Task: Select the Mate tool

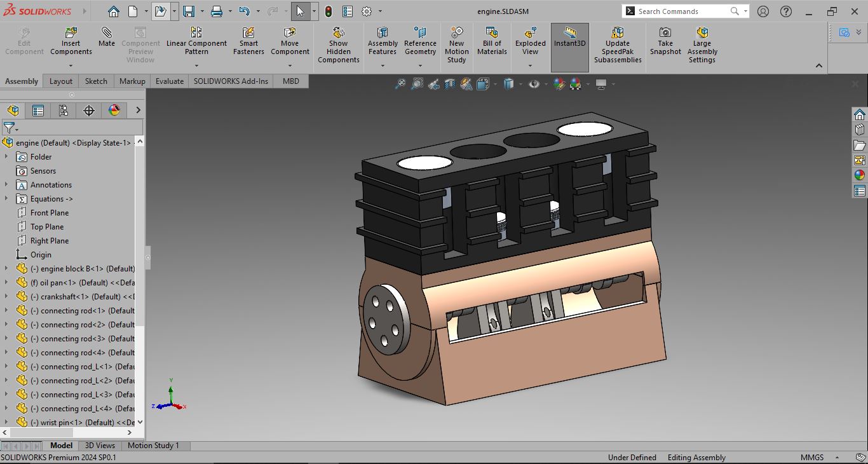Action: pyautogui.click(x=107, y=37)
